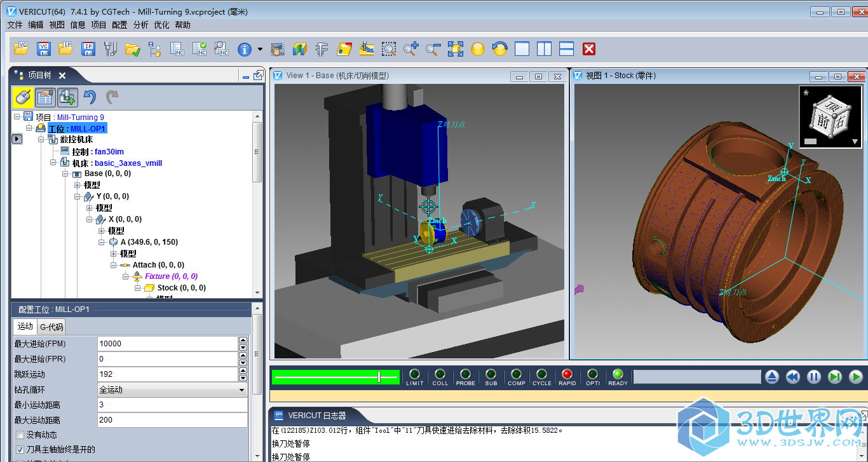Save VC project disk icon
Image resolution: width=868 pixels, height=462 pixels.
(x=43, y=48)
